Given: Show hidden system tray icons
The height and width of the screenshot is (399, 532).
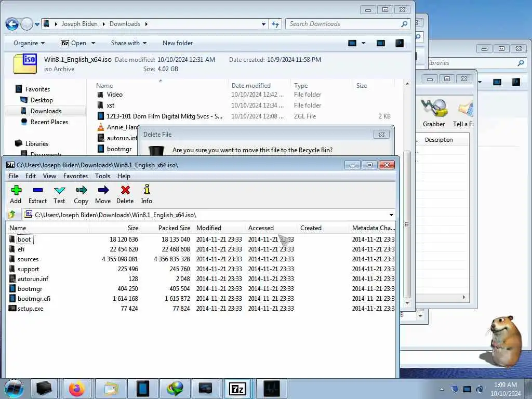Looking at the screenshot, I should [x=442, y=390].
